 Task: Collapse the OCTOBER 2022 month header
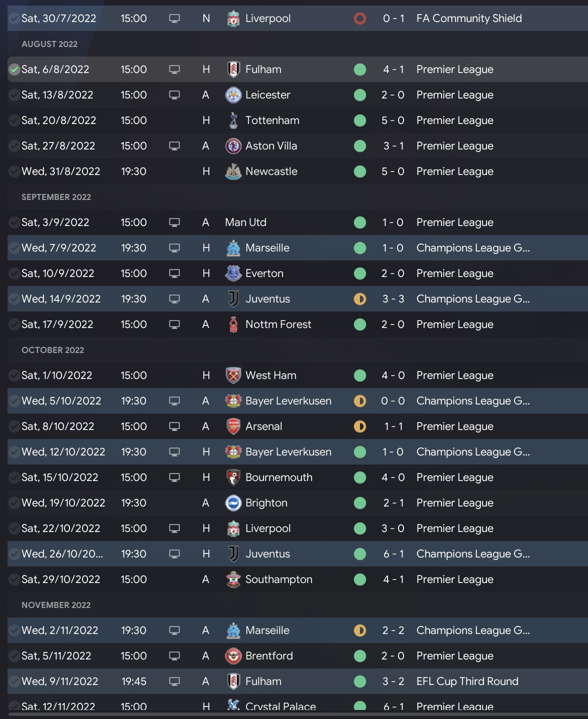click(52, 350)
